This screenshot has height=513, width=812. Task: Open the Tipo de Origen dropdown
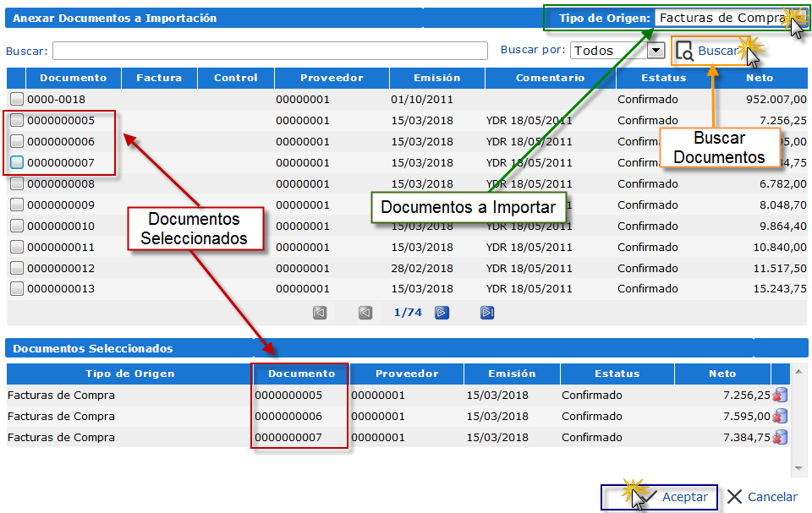coord(731,18)
